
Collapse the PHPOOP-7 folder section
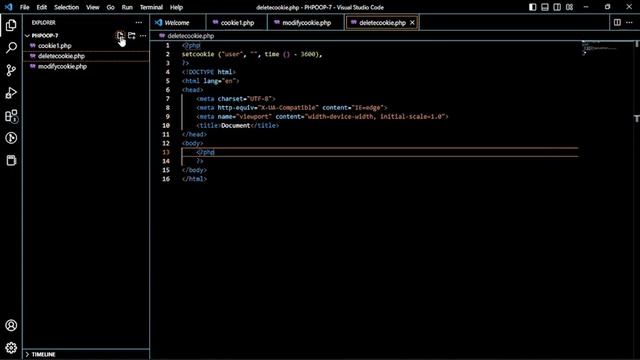coord(27,36)
